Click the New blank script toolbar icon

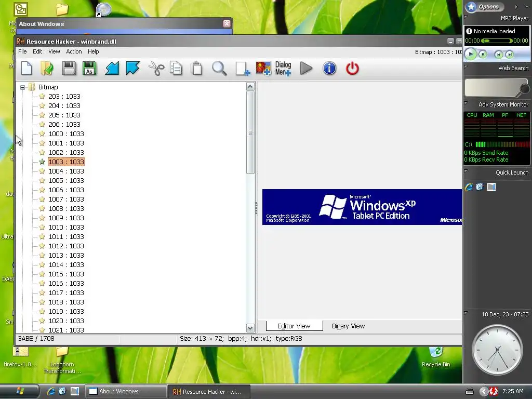26,68
